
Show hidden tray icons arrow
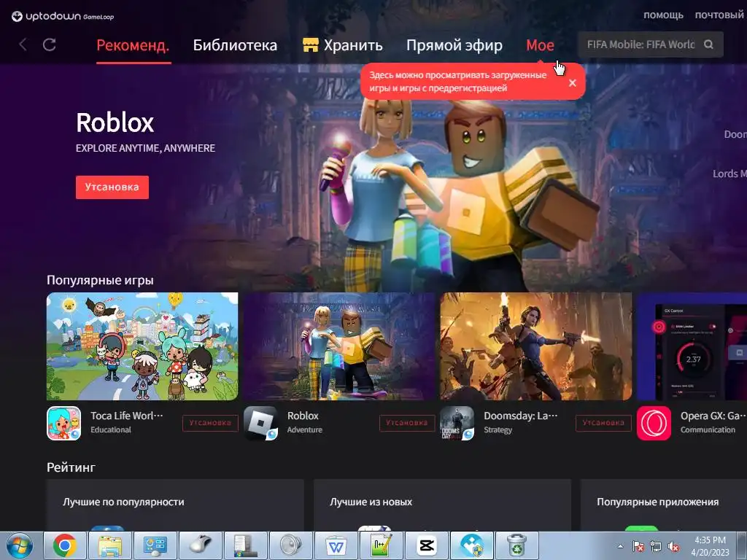coord(620,546)
